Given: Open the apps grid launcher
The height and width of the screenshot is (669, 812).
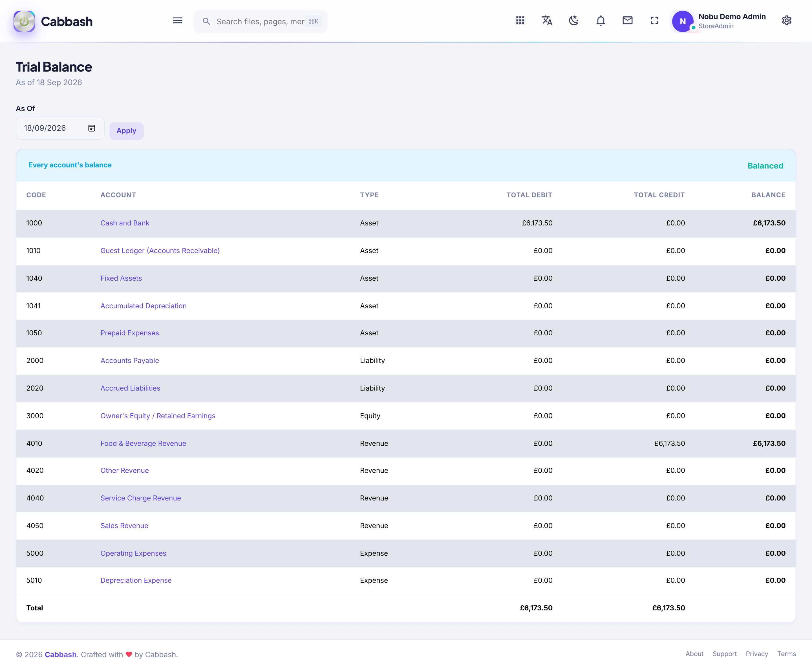Looking at the screenshot, I should pyautogui.click(x=520, y=20).
